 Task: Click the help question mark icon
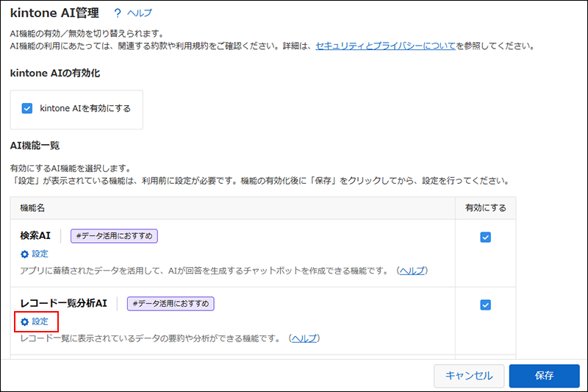click(x=118, y=13)
